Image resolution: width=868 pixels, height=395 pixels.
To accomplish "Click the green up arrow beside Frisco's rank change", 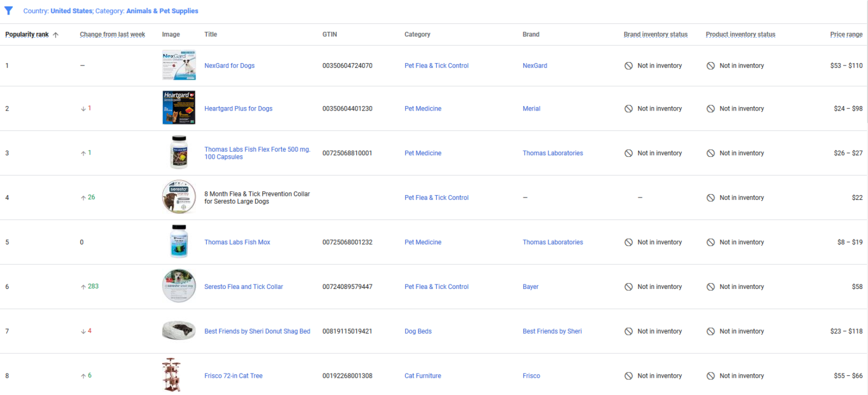I will coord(83,375).
